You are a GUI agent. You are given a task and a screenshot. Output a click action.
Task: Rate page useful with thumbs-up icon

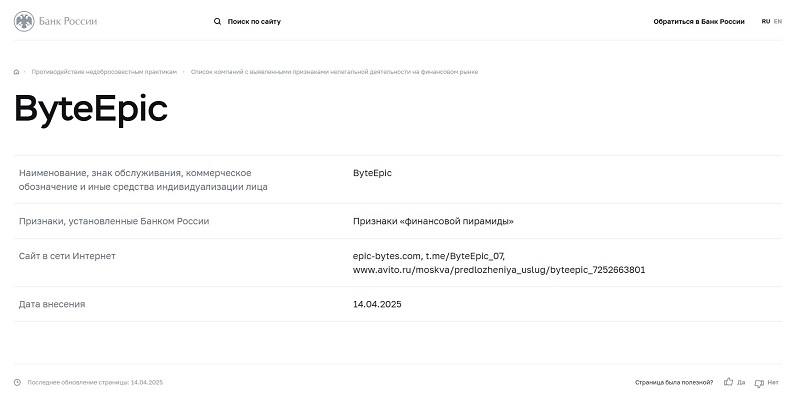(x=729, y=382)
